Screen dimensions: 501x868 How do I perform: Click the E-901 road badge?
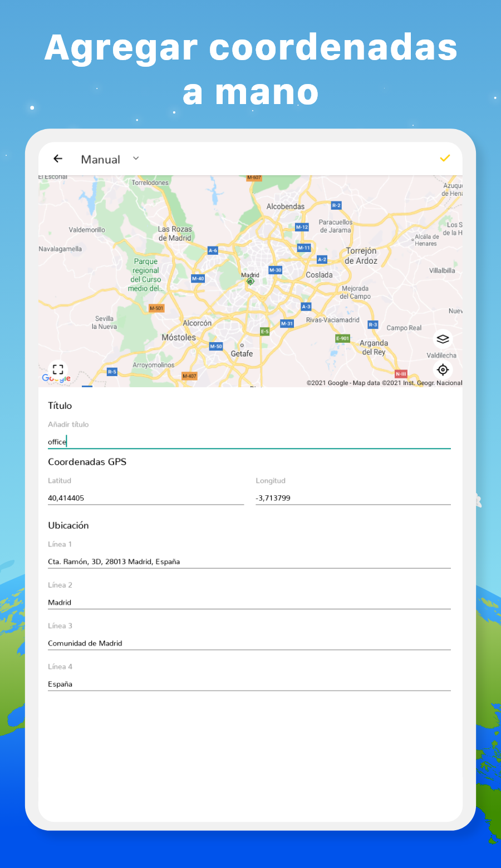pos(342,338)
